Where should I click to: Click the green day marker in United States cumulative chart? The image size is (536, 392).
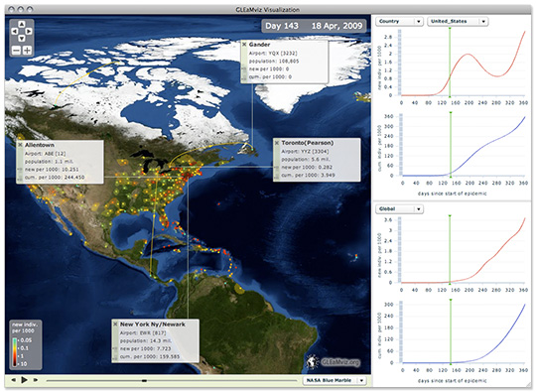tap(451, 144)
